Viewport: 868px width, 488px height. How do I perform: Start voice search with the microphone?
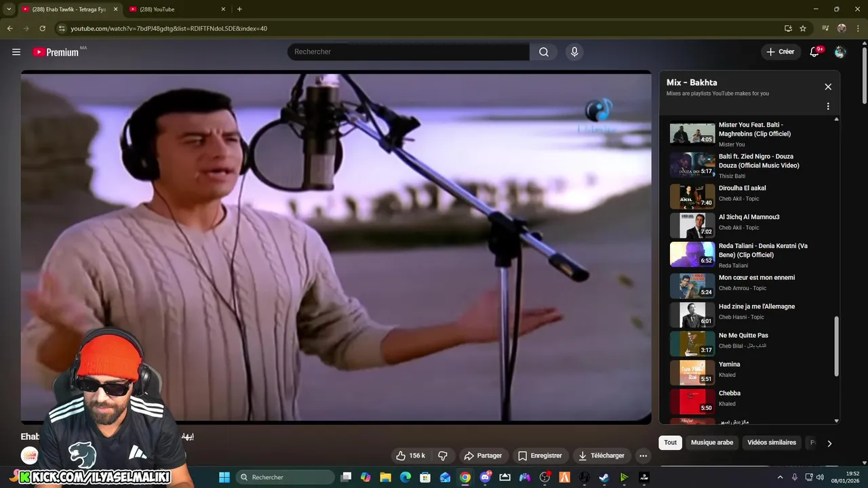click(574, 52)
